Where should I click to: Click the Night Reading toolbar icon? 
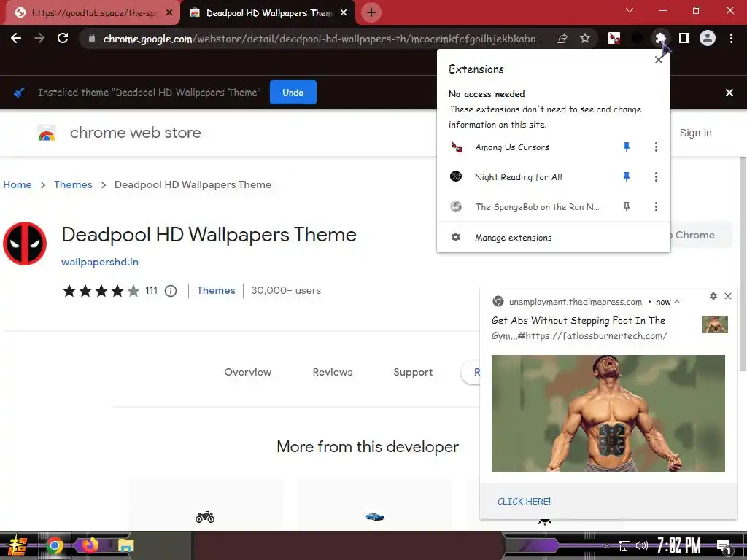[x=637, y=38]
